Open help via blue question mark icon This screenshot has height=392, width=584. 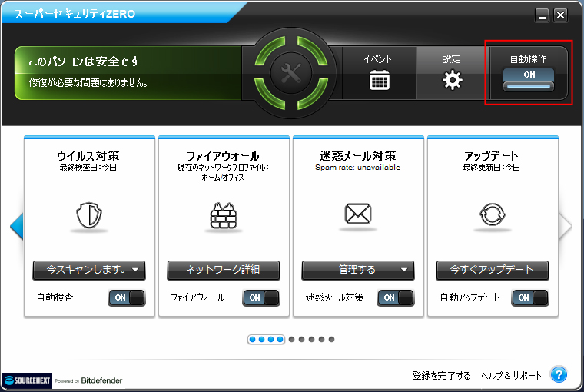click(x=559, y=374)
